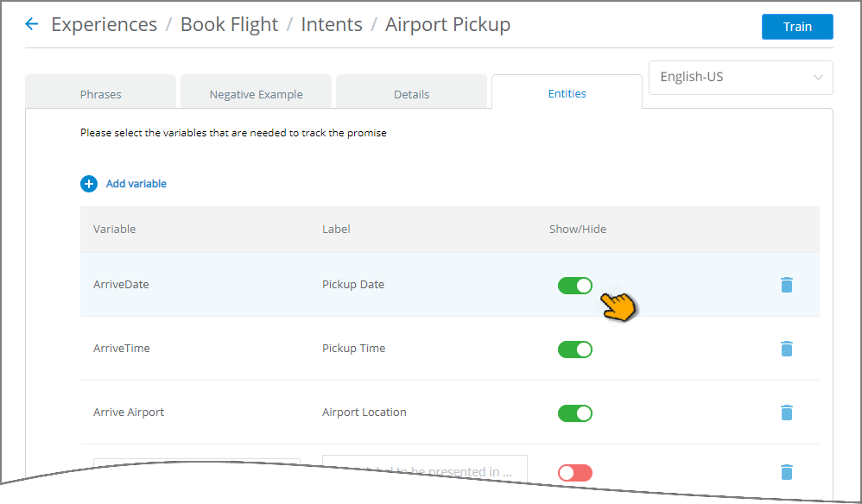Open Intents in the breadcrumb
The width and height of the screenshot is (862, 504).
tap(332, 24)
